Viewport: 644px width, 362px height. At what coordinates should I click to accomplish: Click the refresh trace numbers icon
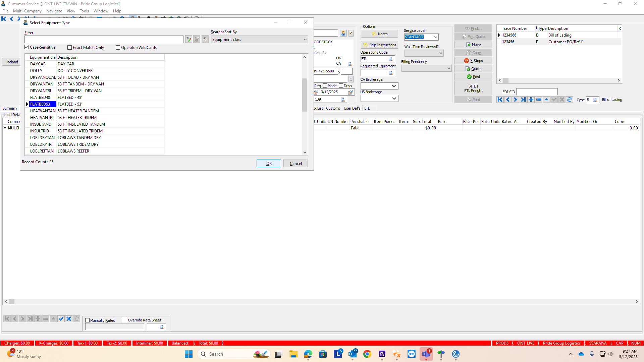pos(570,100)
